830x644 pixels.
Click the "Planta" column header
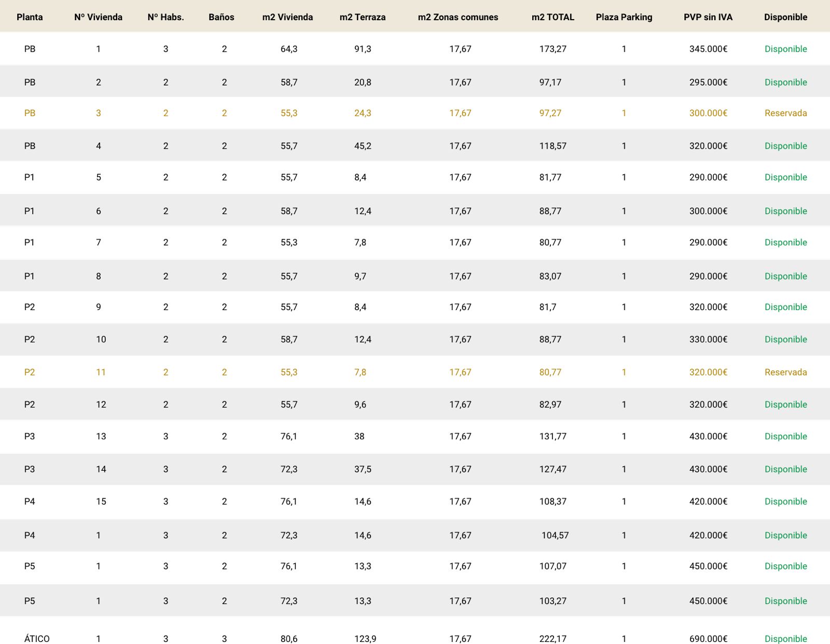30,17
